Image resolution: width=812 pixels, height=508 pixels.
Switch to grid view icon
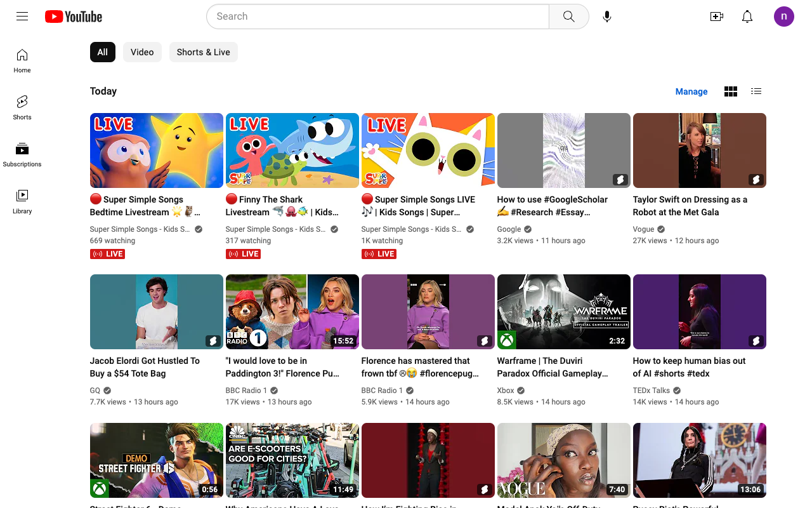click(x=731, y=91)
